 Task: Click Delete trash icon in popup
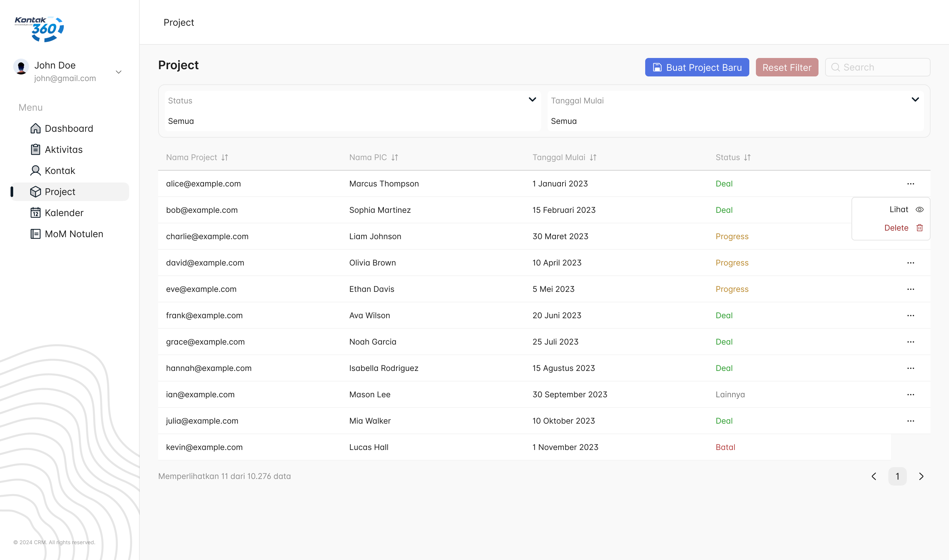click(x=920, y=228)
